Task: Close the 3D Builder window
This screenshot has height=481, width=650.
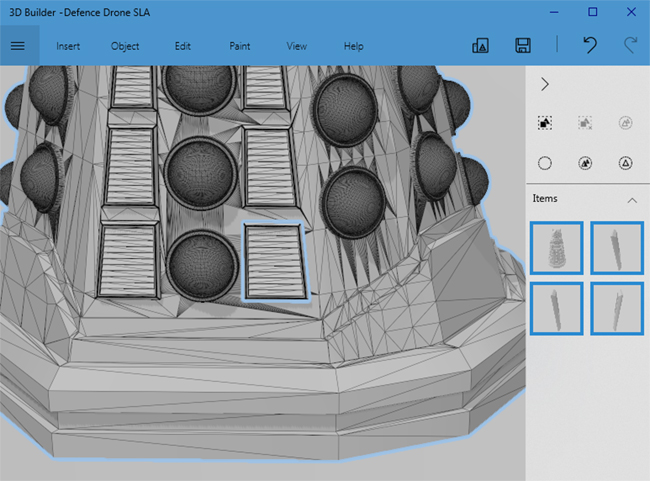Action: (x=631, y=12)
